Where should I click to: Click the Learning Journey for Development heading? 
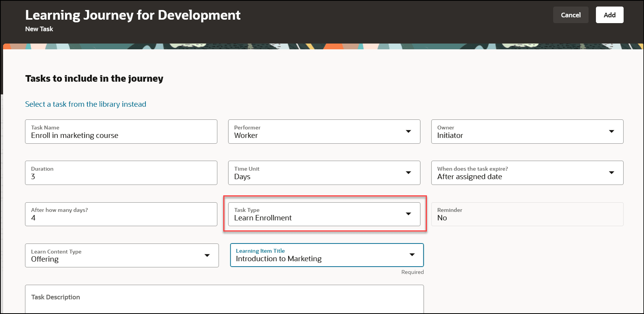(133, 15)
